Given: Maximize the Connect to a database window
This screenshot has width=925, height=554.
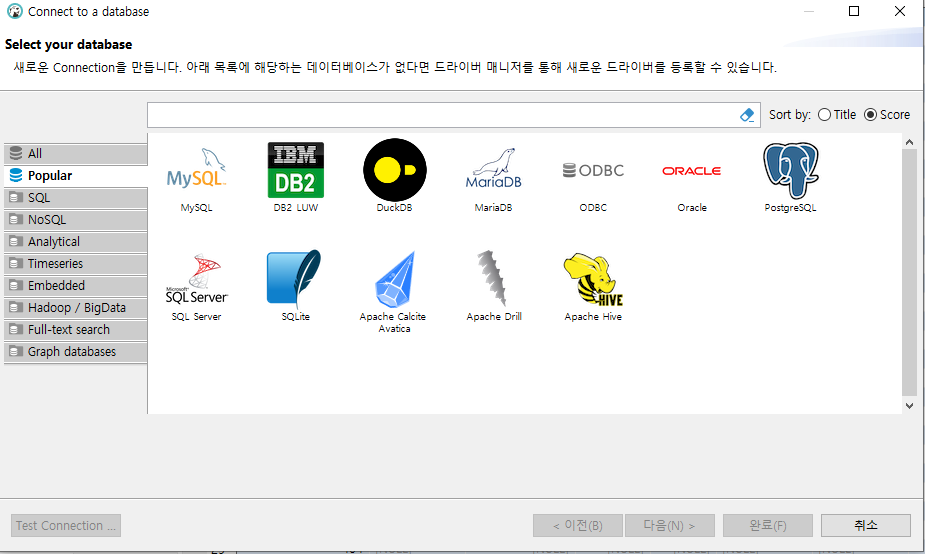Looking at the screenshot, I should tap(854, 11).
